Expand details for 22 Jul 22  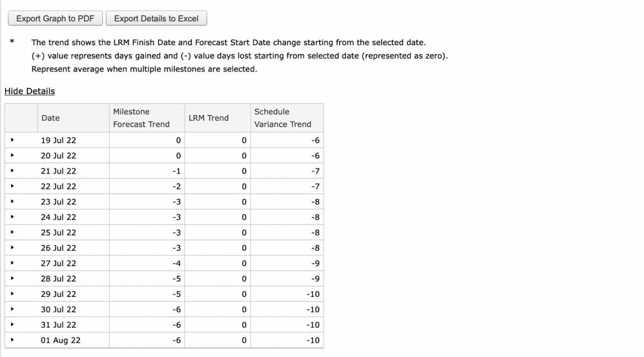click(12, 186)
